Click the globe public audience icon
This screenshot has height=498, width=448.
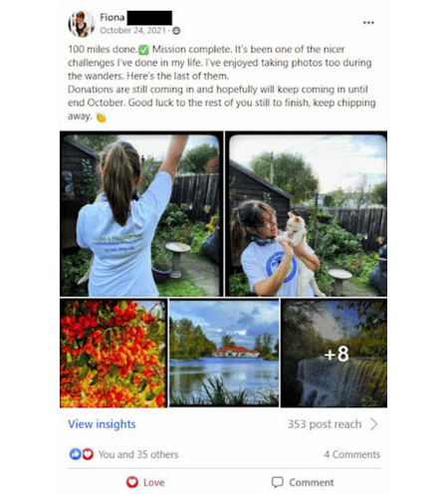click(x=176, y=31)
